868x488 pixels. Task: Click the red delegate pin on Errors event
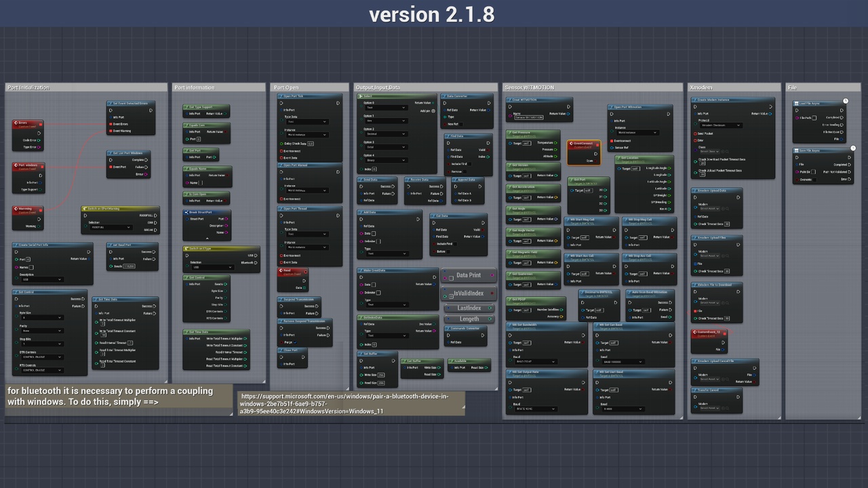pyautogui.click(x=41, y=125)
